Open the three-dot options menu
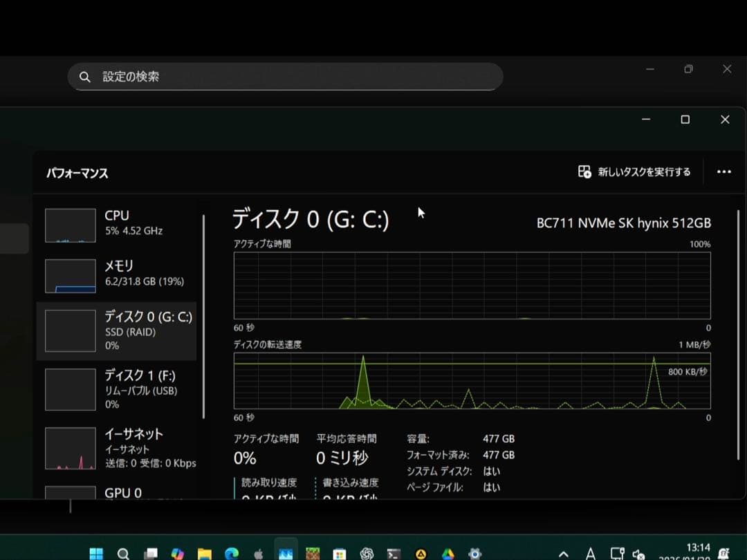The height and width of the screenshot is (560, 747). pos(723,171)
